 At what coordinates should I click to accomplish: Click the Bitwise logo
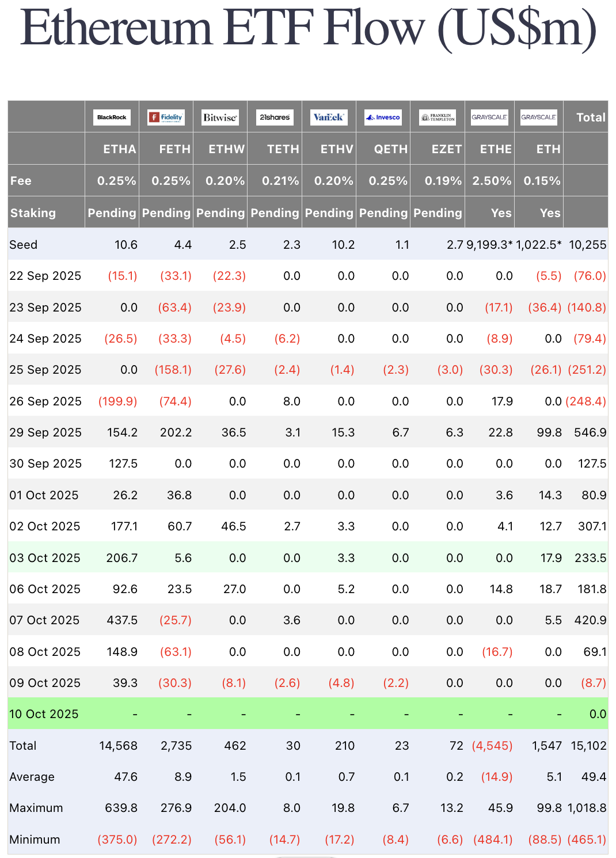click(220, 117)
